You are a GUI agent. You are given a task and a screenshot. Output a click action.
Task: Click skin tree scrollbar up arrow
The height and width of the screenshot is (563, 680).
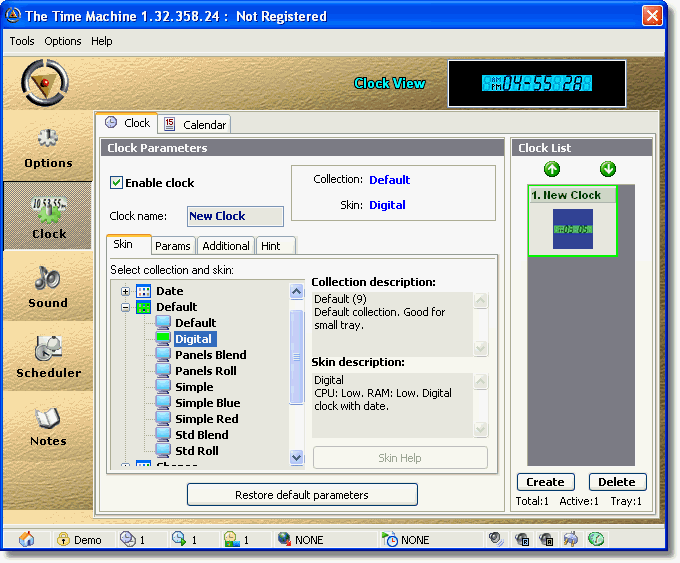[x=297, y=291]
